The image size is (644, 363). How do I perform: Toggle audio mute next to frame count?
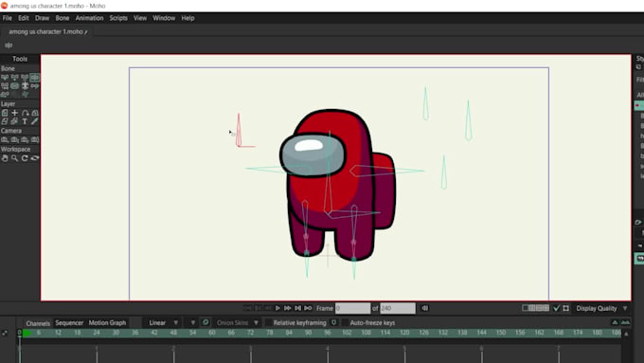point(424,308)
